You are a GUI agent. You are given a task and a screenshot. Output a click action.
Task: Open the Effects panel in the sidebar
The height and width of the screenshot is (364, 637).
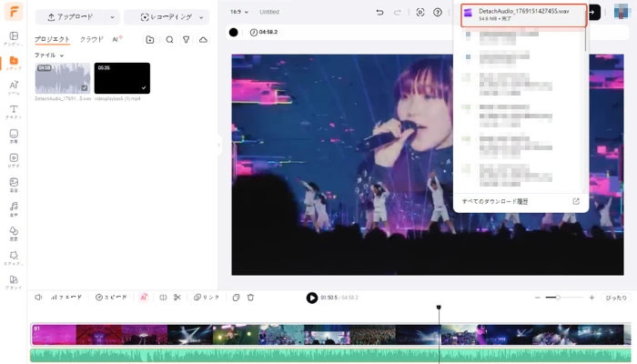[14, 258]
